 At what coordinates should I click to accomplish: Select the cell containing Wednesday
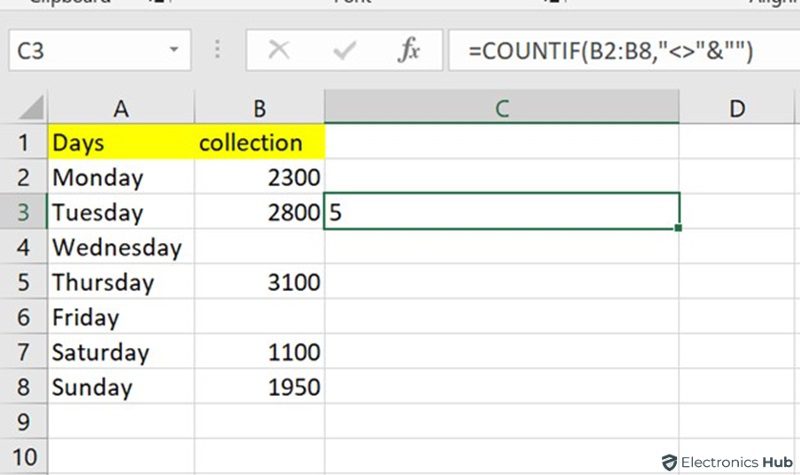[121, 247]
